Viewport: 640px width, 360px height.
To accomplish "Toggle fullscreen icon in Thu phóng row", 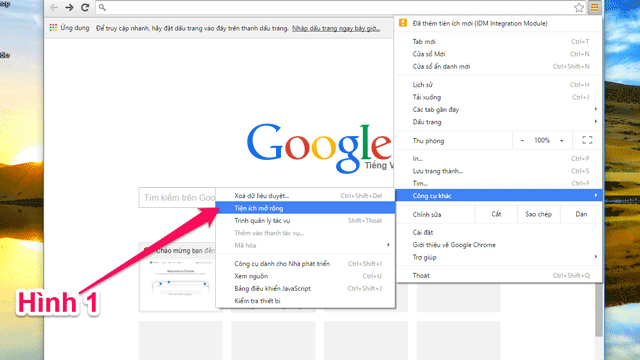I will click(587, 140).
